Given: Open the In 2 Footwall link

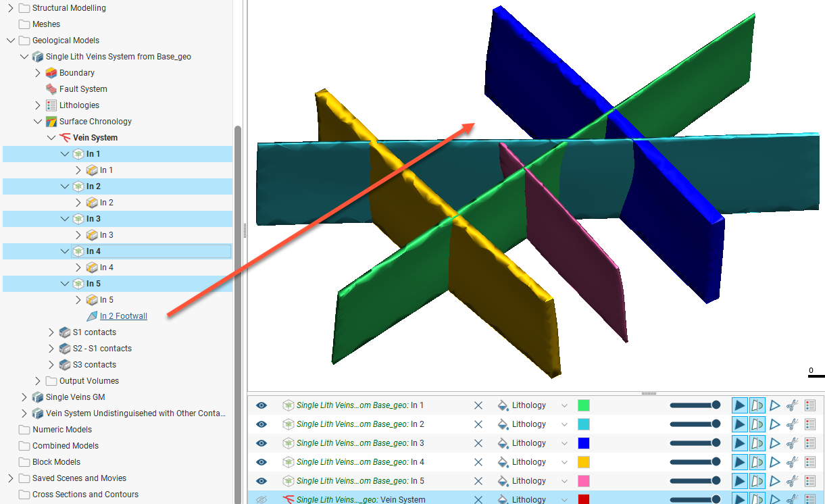Looking at the screenshot, I should pos(124,316).
